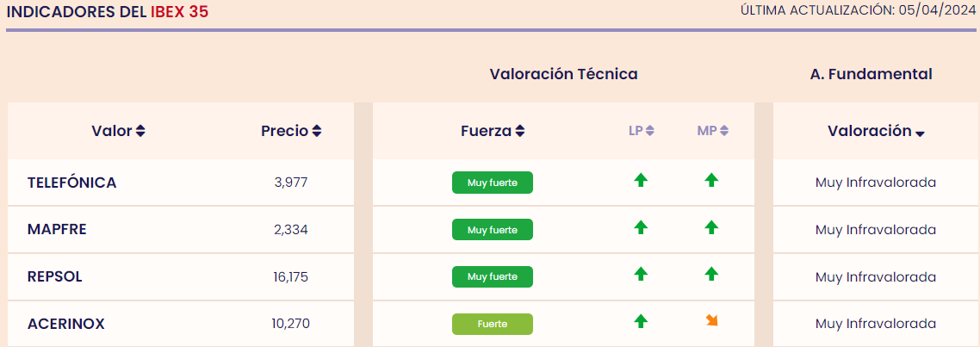The width and height of the screenshot is (980, 347).
Task: Click Telefónica's green long-term up arrow
Action: 640,181
